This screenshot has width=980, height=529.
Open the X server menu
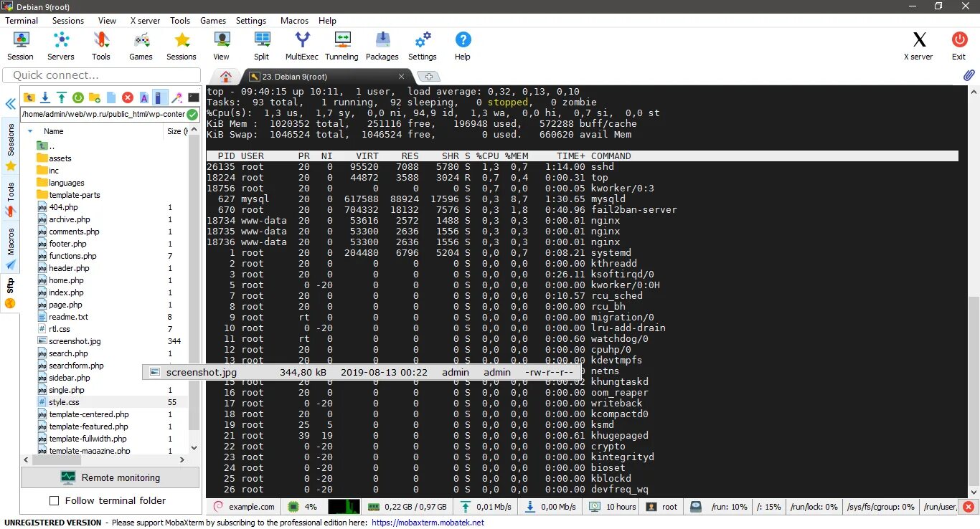pos(145,21)
